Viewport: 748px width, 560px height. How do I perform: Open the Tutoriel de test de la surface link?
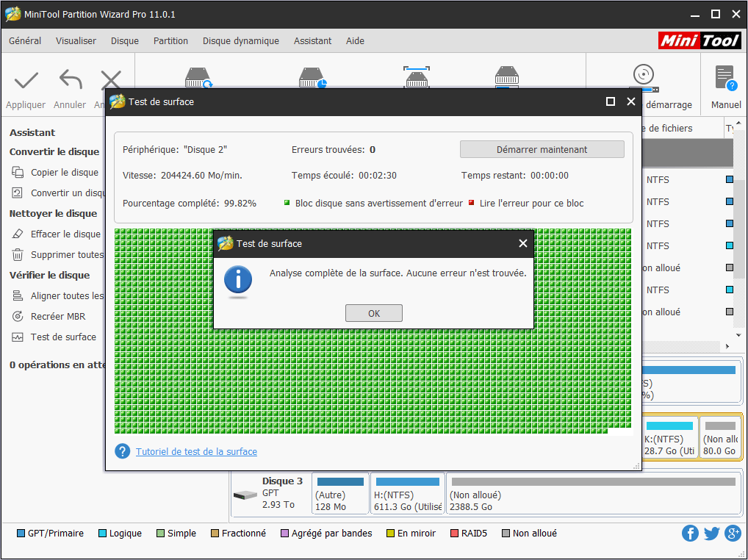coord(196,451)
